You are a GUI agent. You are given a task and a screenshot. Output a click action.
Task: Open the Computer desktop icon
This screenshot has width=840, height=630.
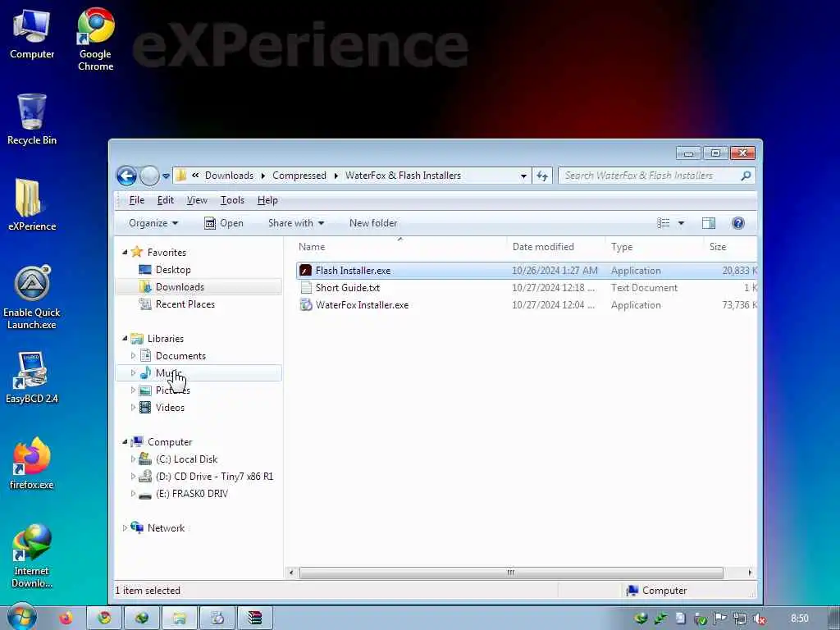(32, 34)
